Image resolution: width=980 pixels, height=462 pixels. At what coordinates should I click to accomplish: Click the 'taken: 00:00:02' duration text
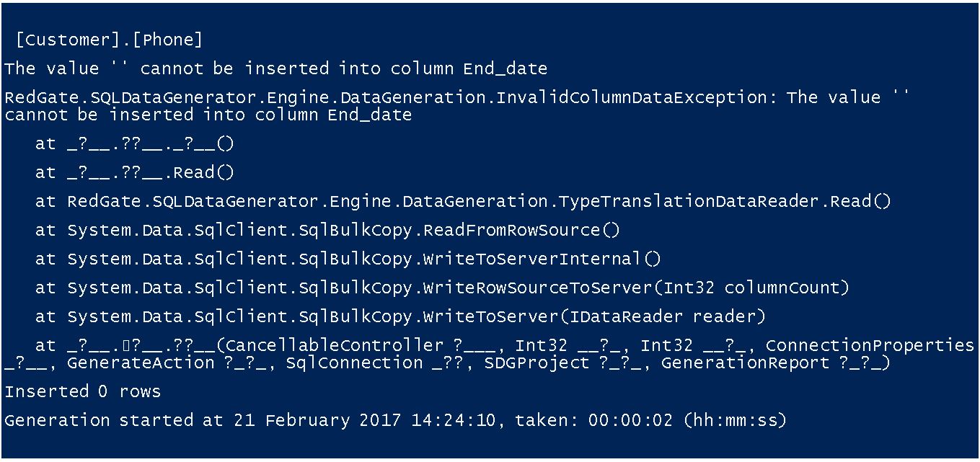pos(593,420)
